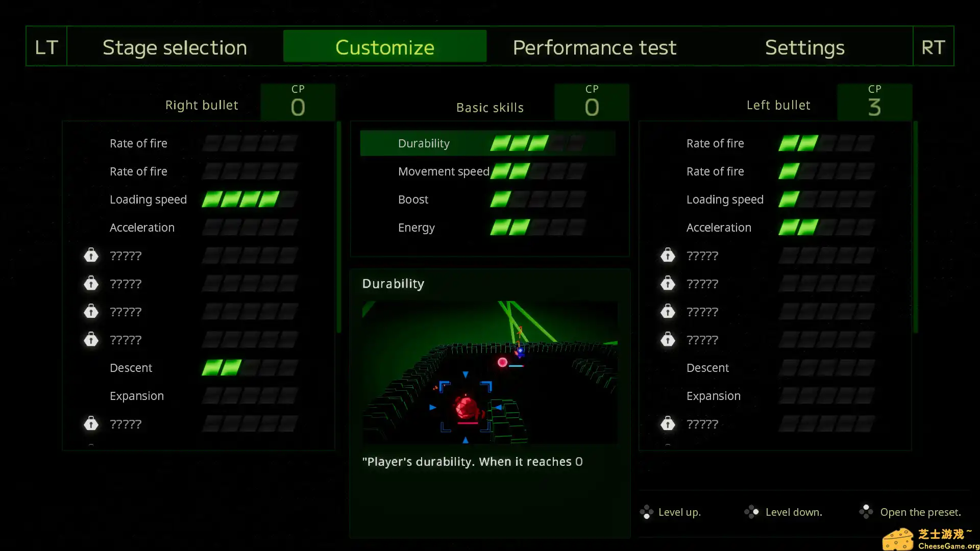This screenshot has height=551, width=980.
Task: Click the lock icon next to the bottom ????? in Right bullet
Action: [x=91, y=423]
